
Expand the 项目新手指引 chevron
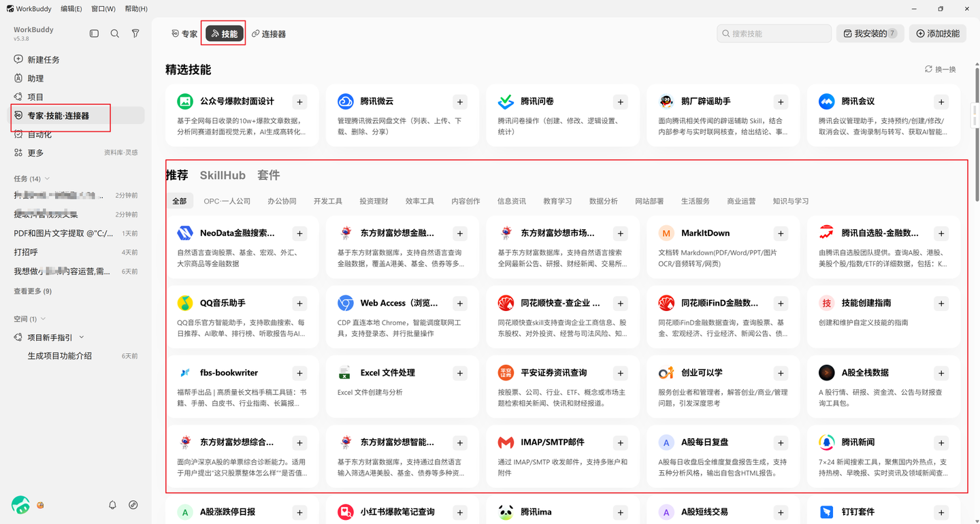tap(82, 338)
